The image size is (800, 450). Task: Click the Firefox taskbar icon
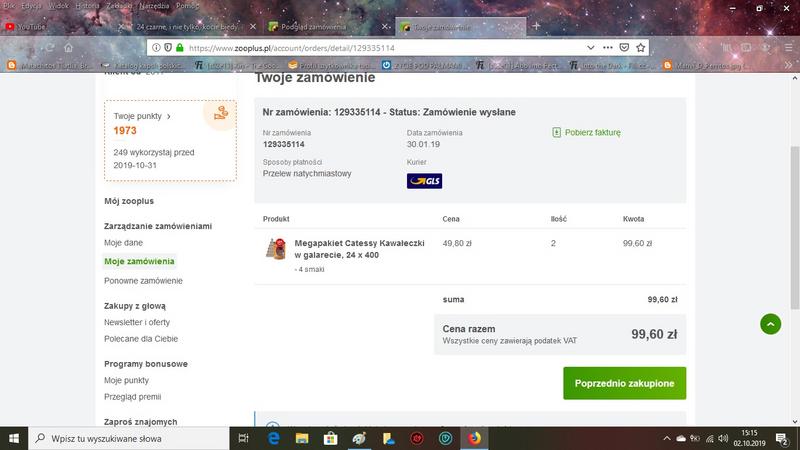[474, 438]
